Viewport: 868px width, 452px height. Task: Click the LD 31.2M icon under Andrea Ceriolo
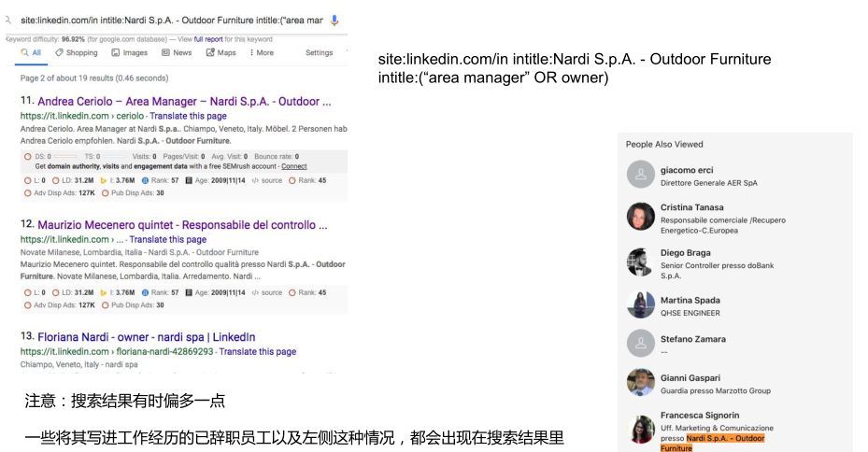click(x=55, y=180)
